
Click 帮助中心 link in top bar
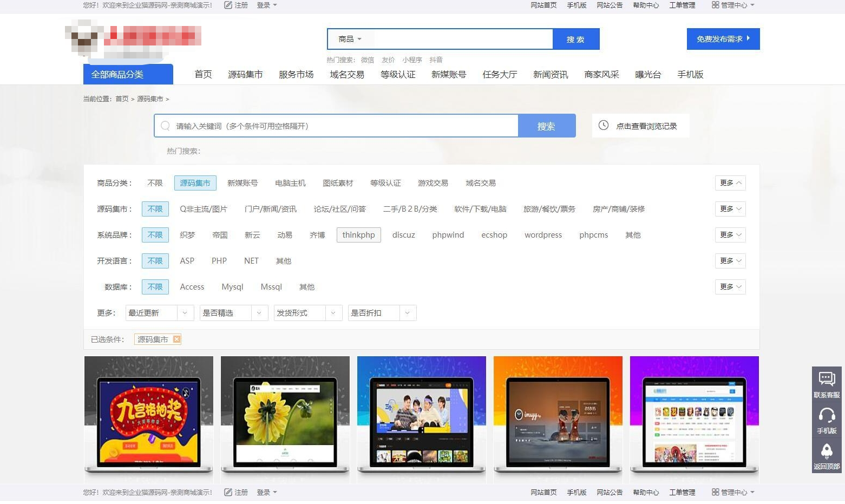point(646,5)
